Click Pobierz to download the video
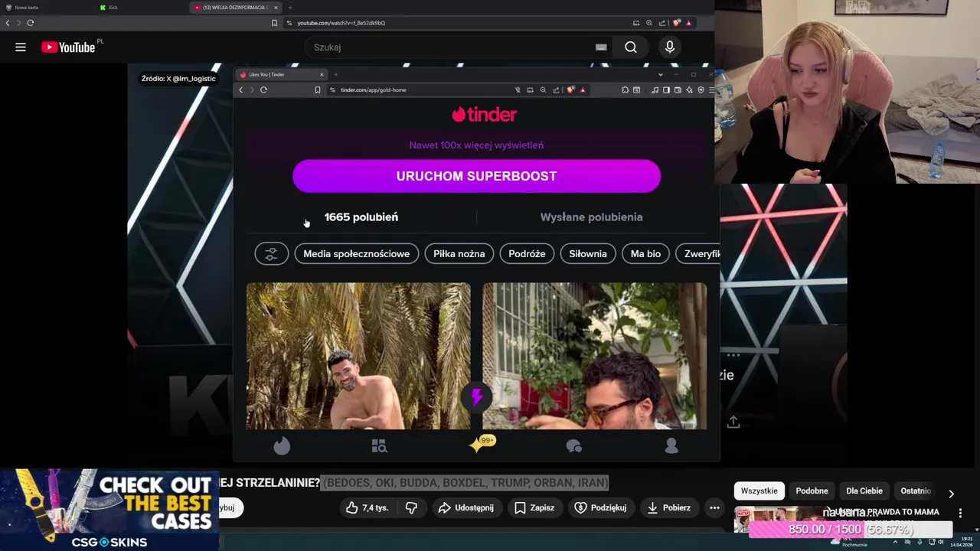Viewport: 980px width, 551px height. [668, 507]
